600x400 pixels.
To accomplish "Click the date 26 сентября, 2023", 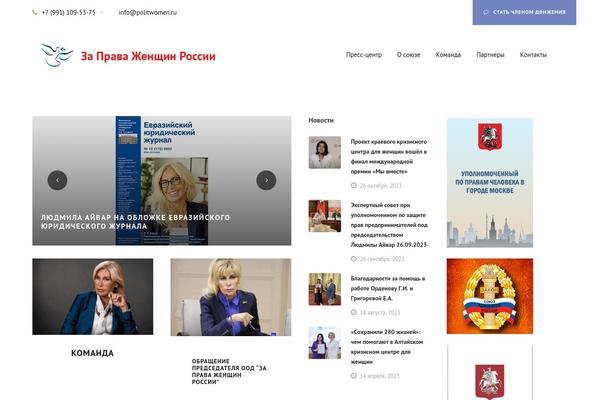I will [382, 259].
